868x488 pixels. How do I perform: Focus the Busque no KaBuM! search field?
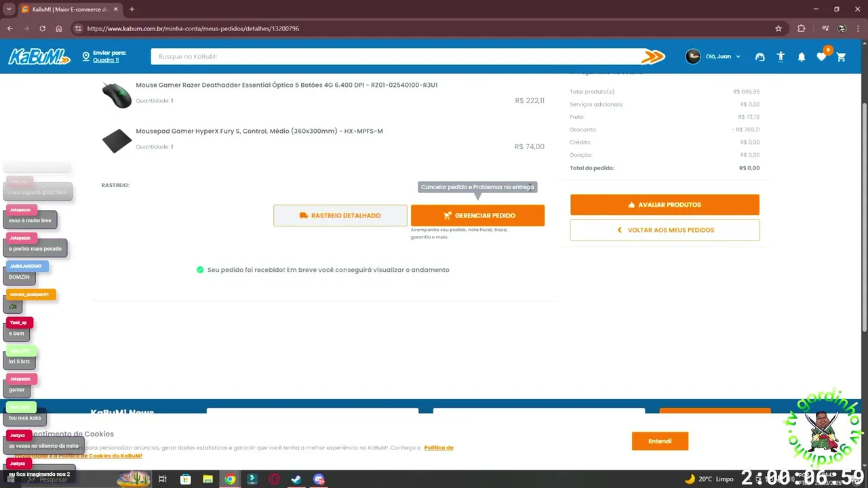point(397,56)
